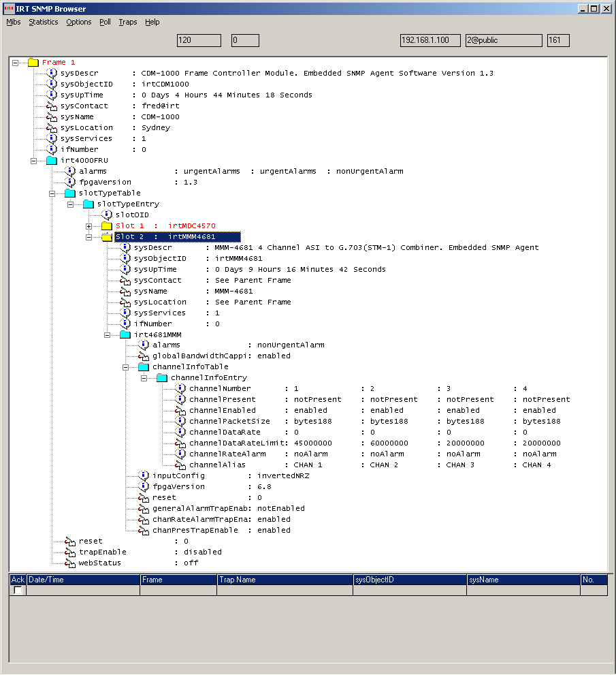
Task: Tick the Ack checkbox in trap table
Action: [18, 590]
